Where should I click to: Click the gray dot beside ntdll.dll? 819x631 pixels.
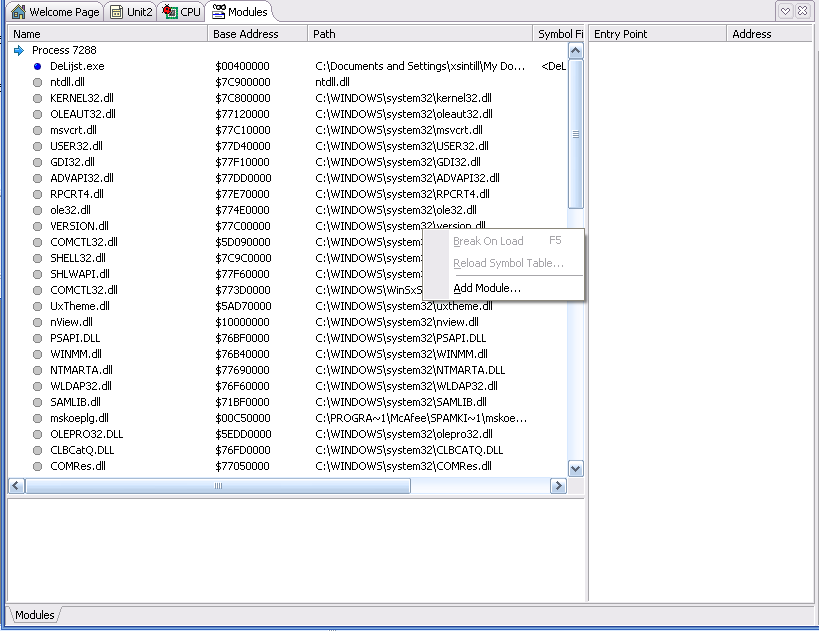tap(37, 82)
